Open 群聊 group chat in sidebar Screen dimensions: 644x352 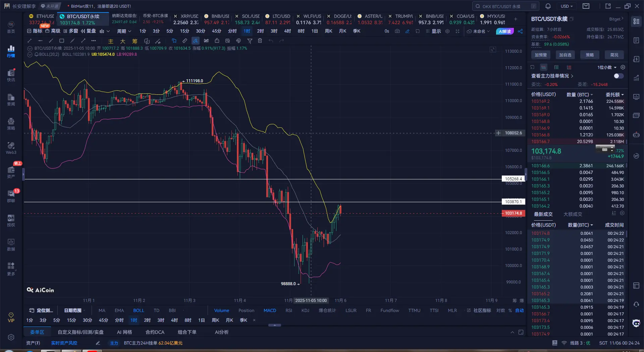tap(11, 196)
